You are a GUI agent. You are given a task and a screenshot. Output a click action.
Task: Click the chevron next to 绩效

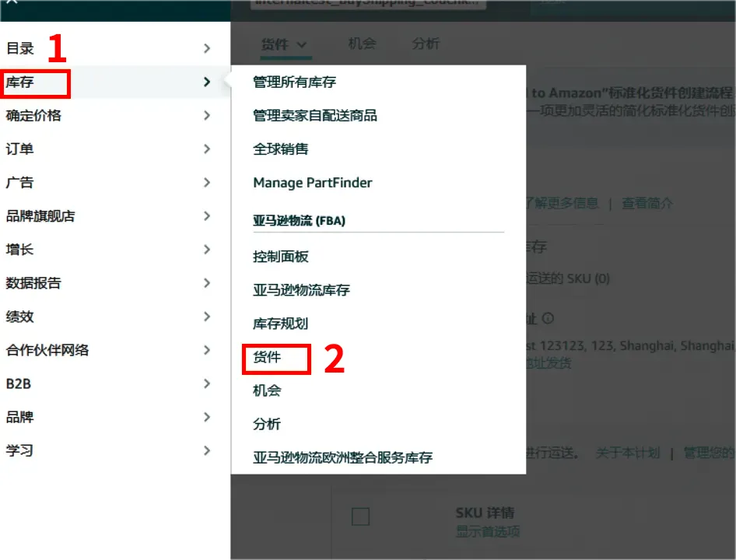pyautogui.click(x=206, y=317)
